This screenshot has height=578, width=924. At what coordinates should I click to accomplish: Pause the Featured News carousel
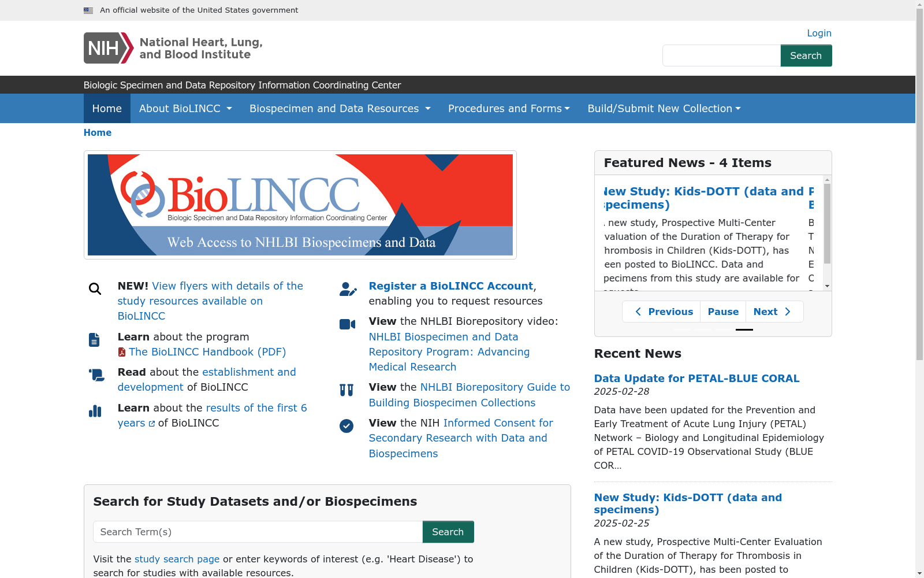[x=723, y=312]
